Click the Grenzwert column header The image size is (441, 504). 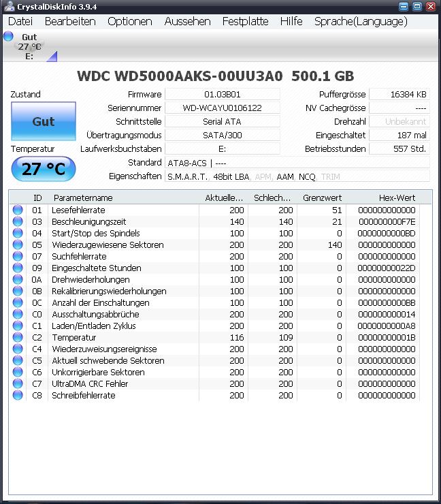pyautogui.click(x=321, y=198)
